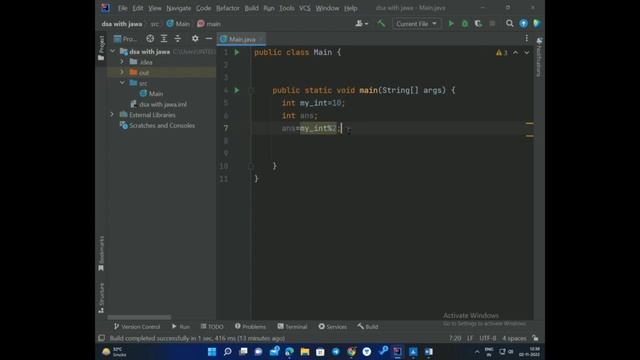Open Version Control tool window
The image size is (640, 360).
click(x=137, y=327)
